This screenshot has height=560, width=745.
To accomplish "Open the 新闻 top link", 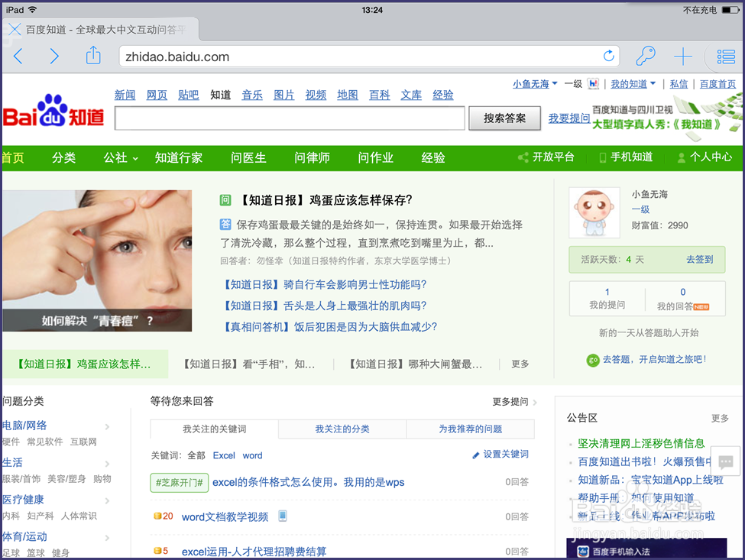I will [125, 95].
